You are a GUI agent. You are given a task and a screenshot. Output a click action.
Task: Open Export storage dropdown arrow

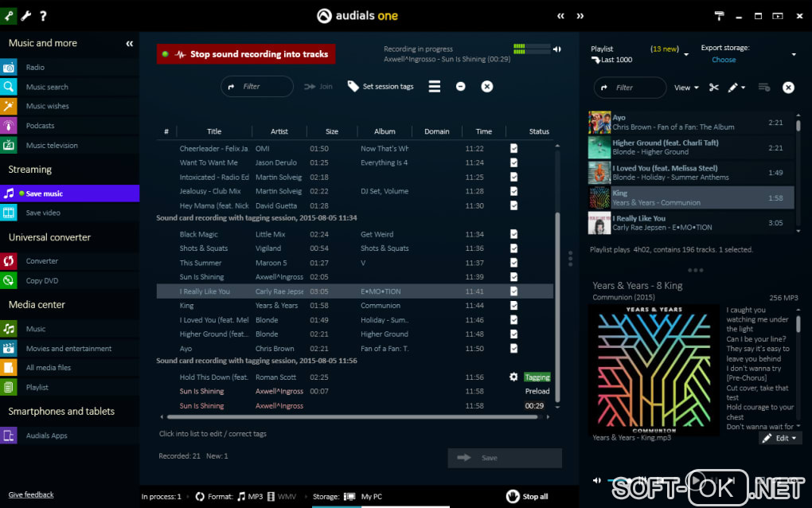coord(794,54)
